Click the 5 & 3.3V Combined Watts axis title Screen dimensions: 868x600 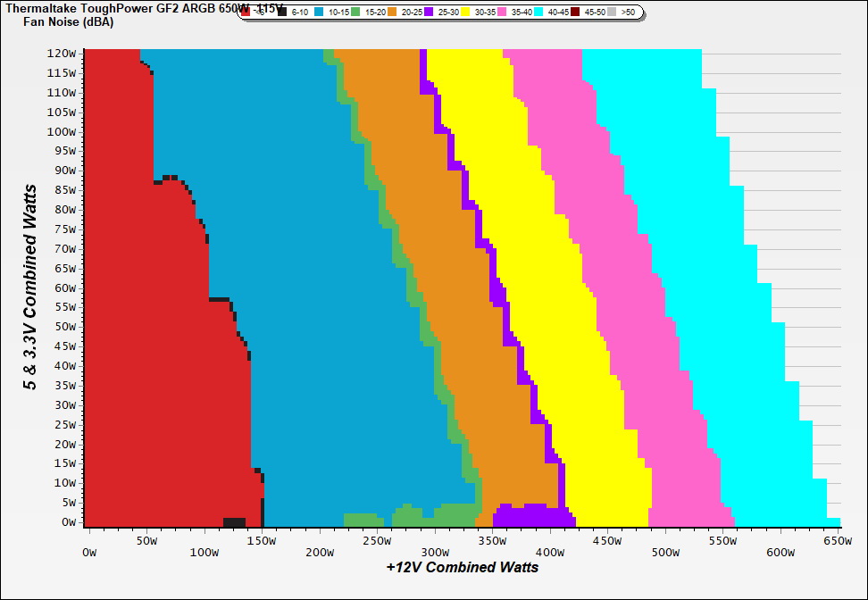[x=31, y=287]
